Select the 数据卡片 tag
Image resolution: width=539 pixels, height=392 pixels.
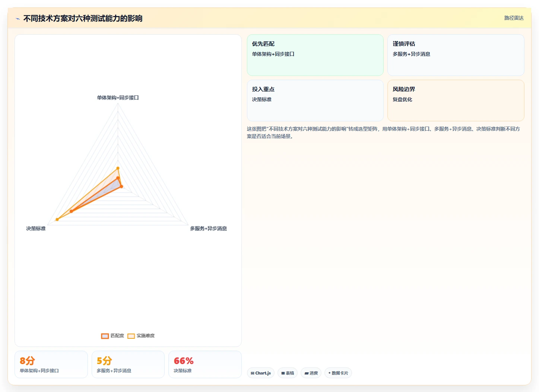pyautogui.click(x=338, y=373)
